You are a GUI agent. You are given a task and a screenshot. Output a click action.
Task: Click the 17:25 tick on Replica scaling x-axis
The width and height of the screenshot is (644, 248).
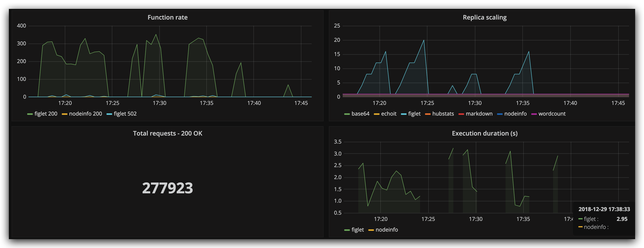(x=427, y=103)
